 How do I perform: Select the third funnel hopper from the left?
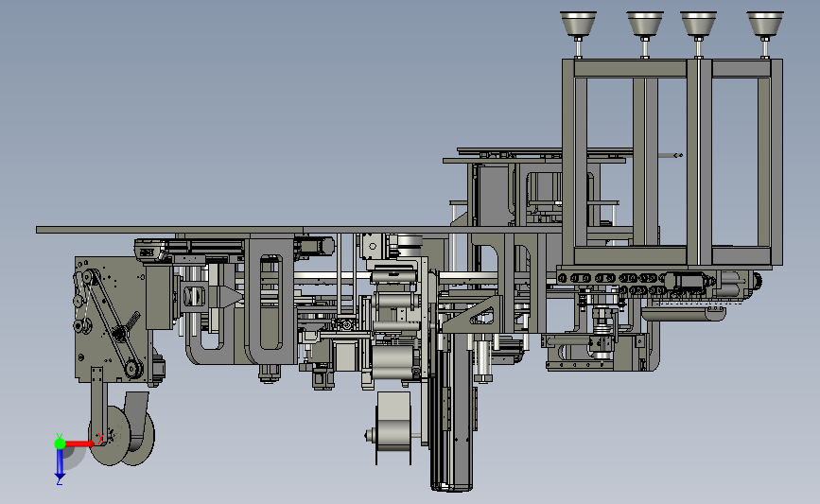coord(698,24)
